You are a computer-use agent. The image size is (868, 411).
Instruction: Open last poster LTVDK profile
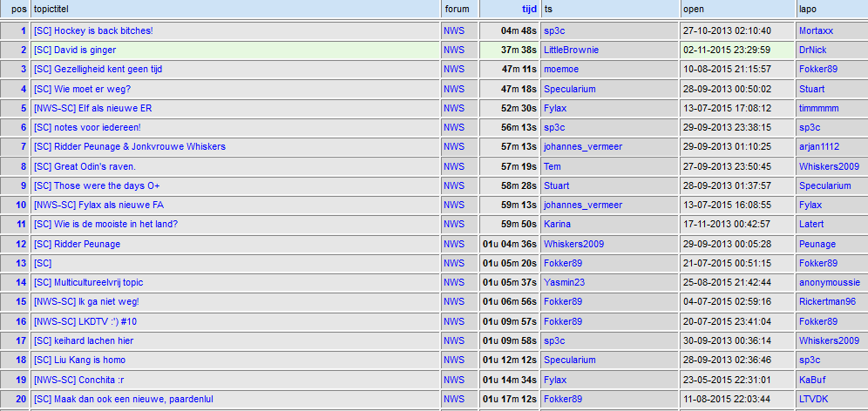pyautogui.click(x=814, y=400)
